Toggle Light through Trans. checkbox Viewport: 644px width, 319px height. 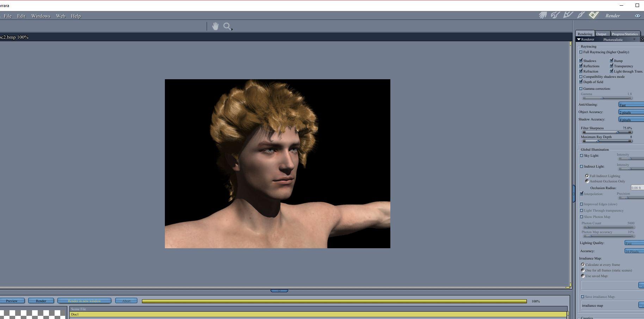click(x=612, y=71)
